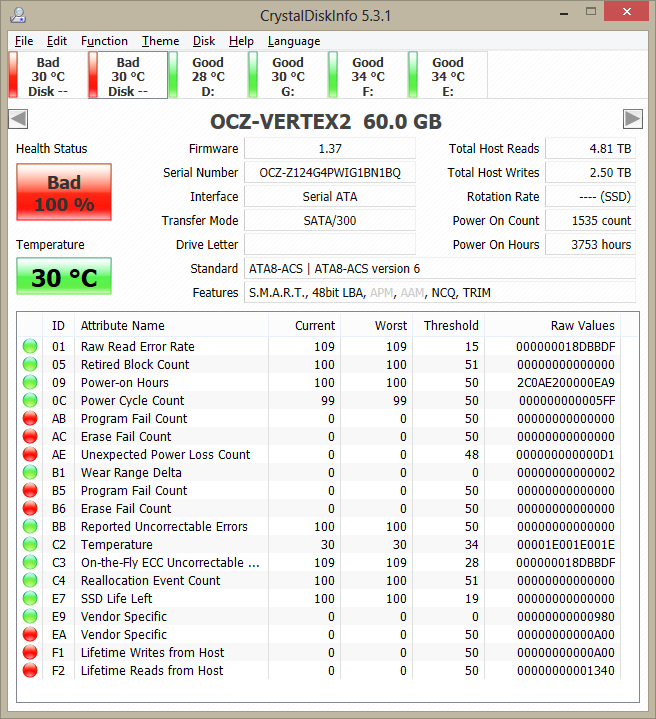This screenshot has width=656, height=719.
Task: Click green dot for E9 Vendor Specific
Action: (x=30, y=616)
